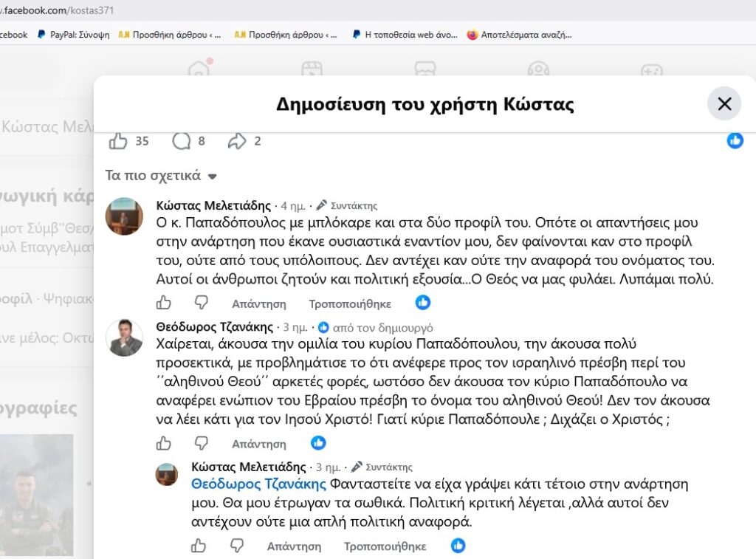Open the 'PayPal: Σύνοψη' bookmark

point(74,35)
